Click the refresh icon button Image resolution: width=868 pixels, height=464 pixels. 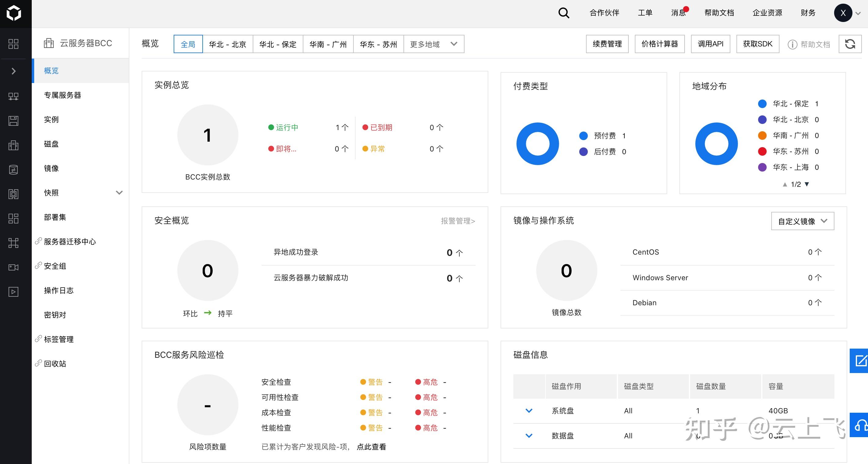pos(850,44)
